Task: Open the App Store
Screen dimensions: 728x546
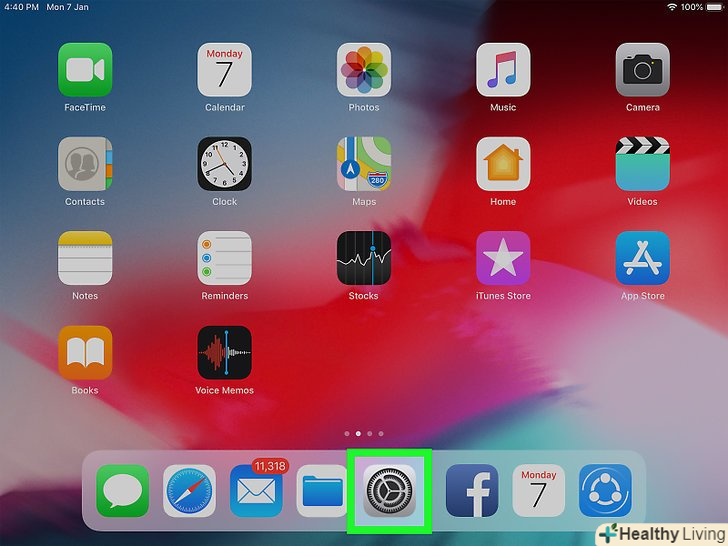Action: tap(643, 258)
